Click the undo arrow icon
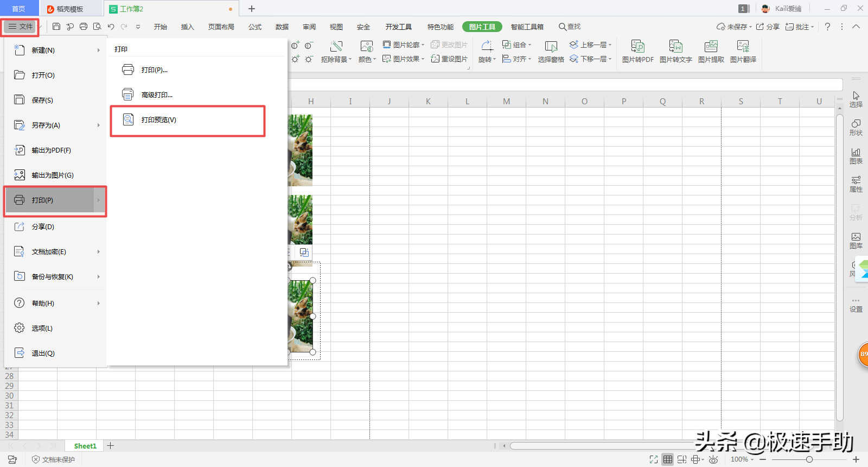This screenshot has width=868, height=467. tap(111, 27)
